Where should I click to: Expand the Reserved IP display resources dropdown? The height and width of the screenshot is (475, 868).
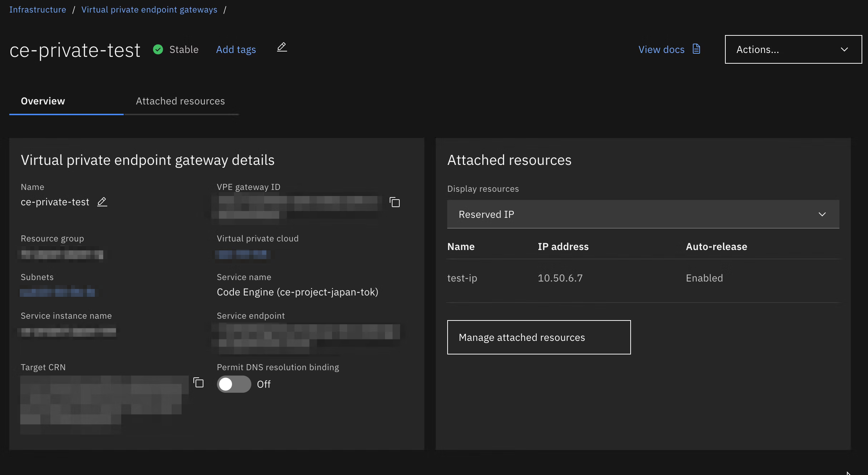coord(643,214)
